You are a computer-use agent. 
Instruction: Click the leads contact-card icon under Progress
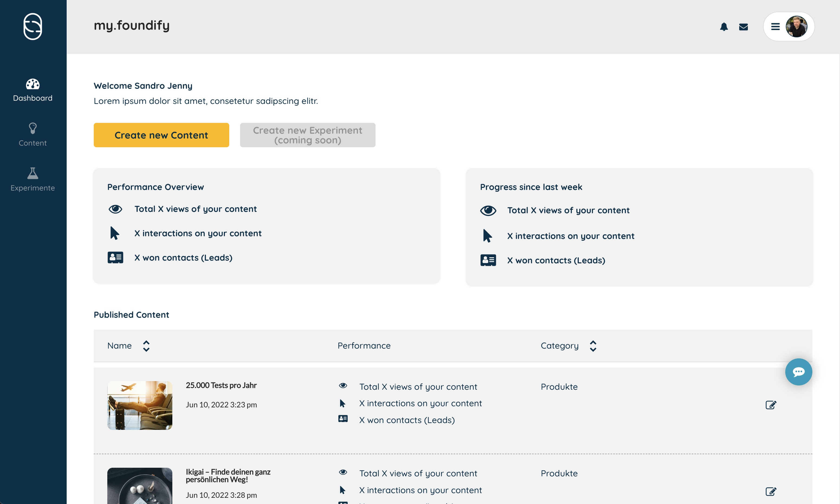pos(489,260)
